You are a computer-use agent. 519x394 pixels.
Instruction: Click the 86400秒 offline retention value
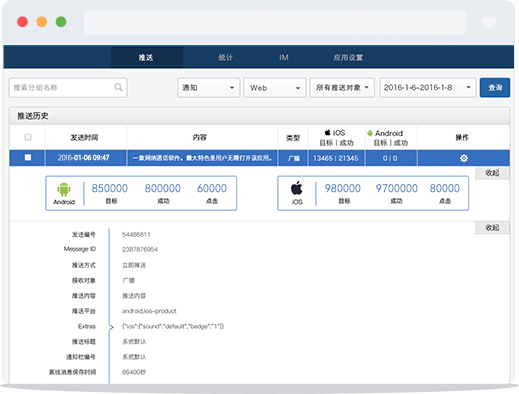[134, 372]
